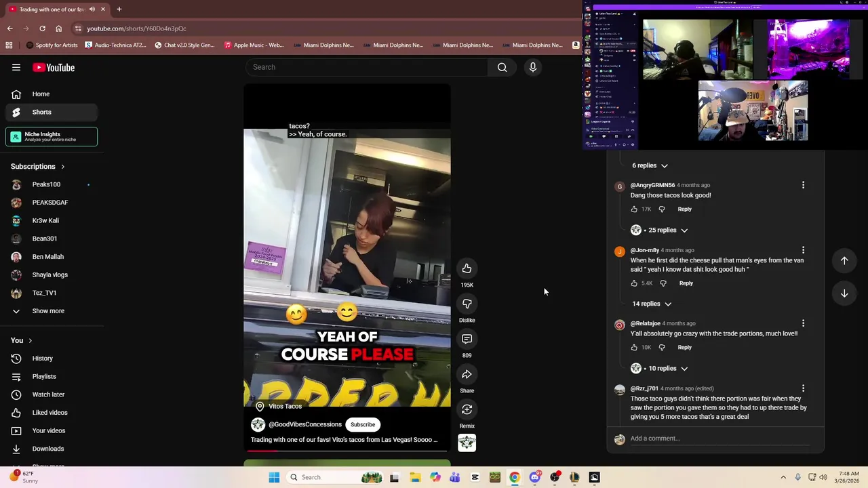The image size is (868, 488).
Task: Open the apps grid in bookmarks bar
Action: pos(9,45)
